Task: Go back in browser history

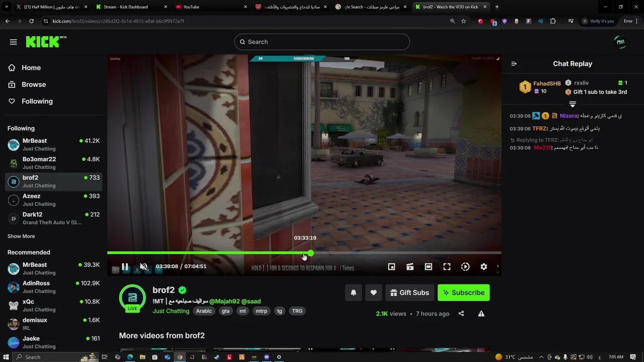Action: click(x=8, y=21)
